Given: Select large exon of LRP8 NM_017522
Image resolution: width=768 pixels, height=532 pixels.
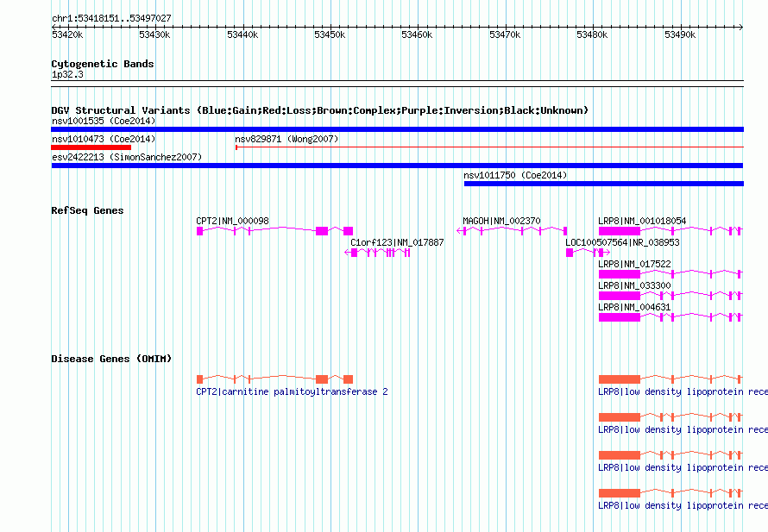Looking at the screenshot, I should (619, 274).
